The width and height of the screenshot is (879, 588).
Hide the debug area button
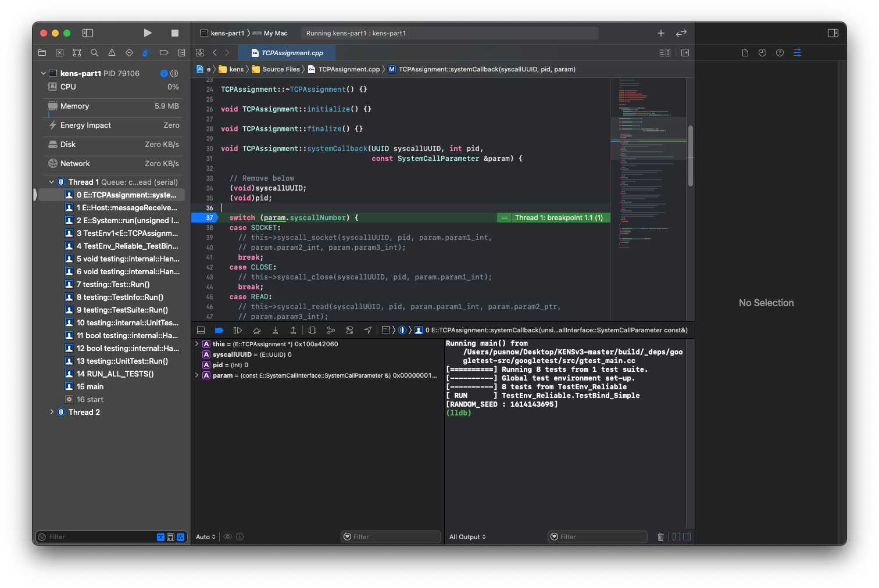[201, 330]
